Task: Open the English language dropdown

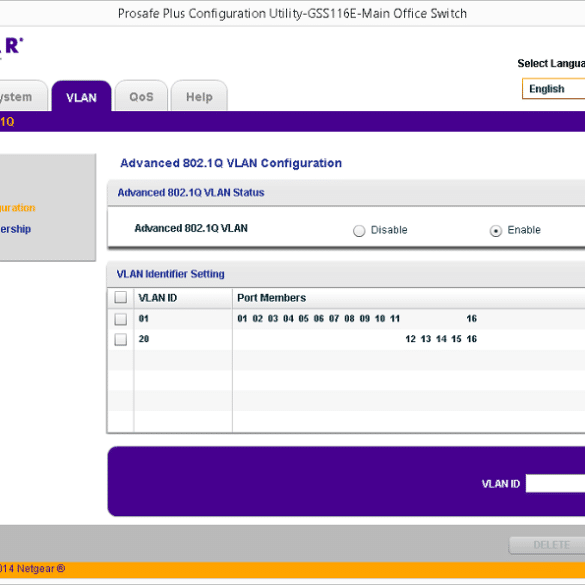Action: [553, 89]
